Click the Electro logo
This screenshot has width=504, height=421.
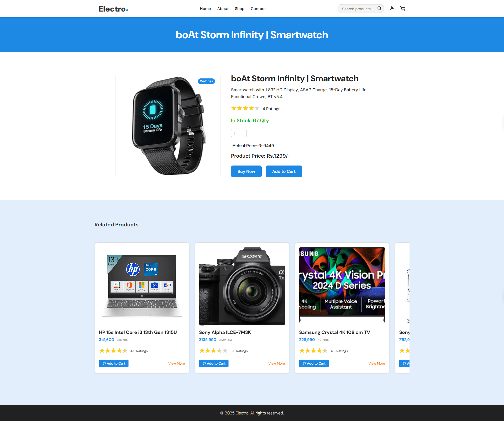coord(113,9)
